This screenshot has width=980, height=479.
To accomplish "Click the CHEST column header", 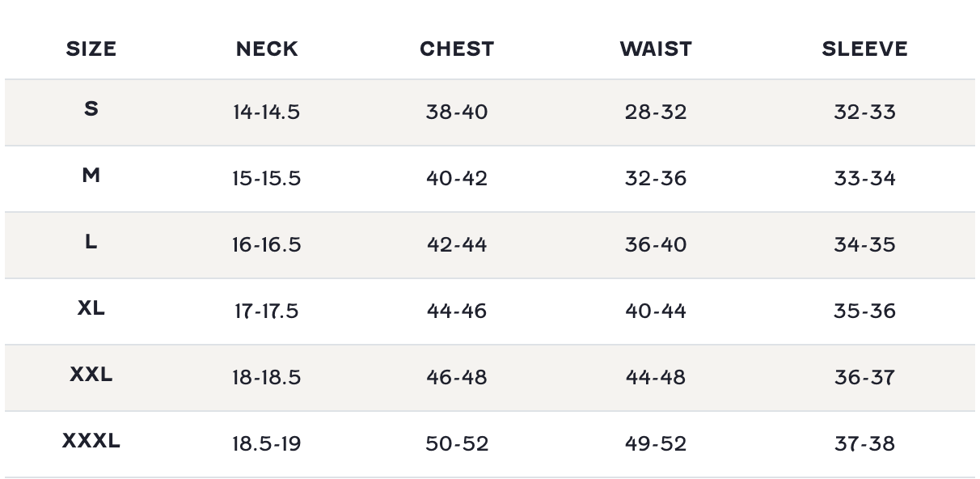I will tap(457, 49).
